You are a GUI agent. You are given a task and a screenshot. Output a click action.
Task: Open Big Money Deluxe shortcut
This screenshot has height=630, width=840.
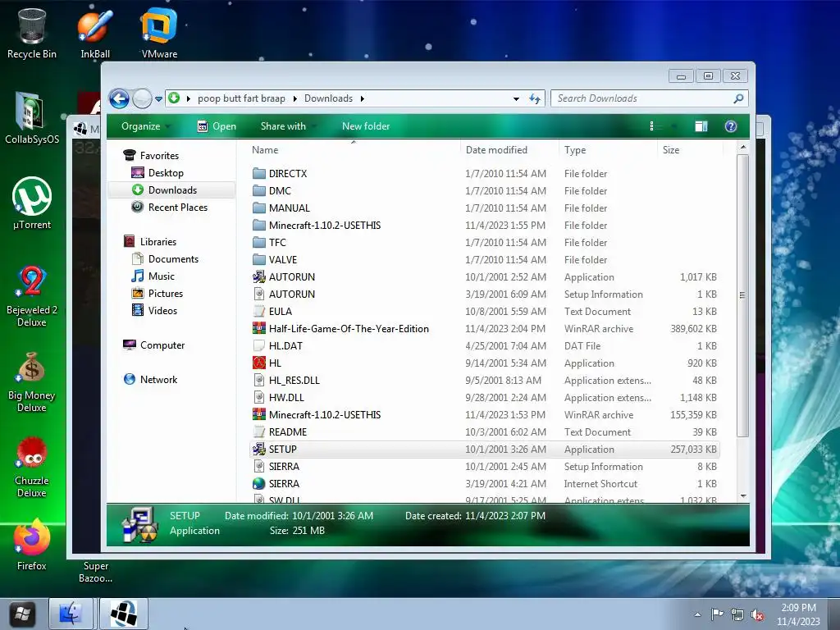pos(32,381)
